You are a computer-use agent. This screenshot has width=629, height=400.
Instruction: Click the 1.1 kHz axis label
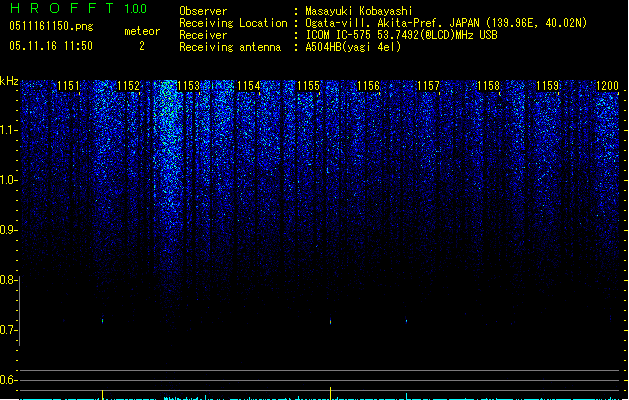tap(9, 130)
